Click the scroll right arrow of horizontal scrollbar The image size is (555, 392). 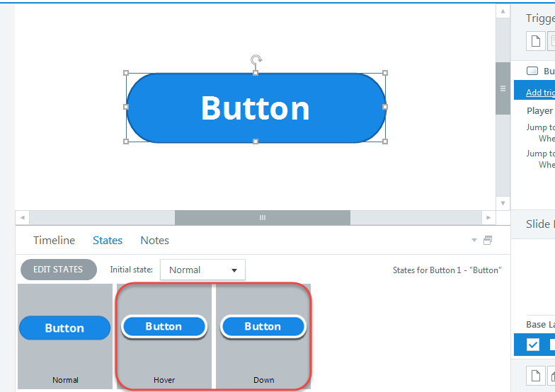488,217
